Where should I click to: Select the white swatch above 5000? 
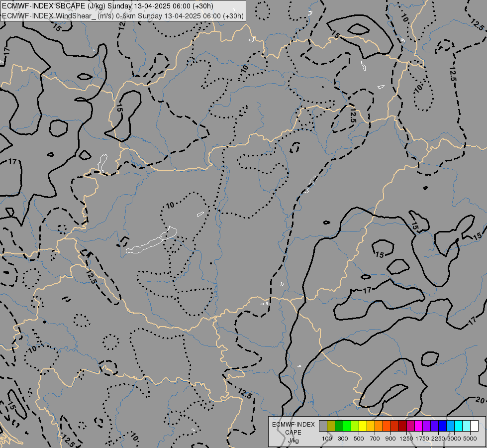pyautogui.click(x=474, y=426)
